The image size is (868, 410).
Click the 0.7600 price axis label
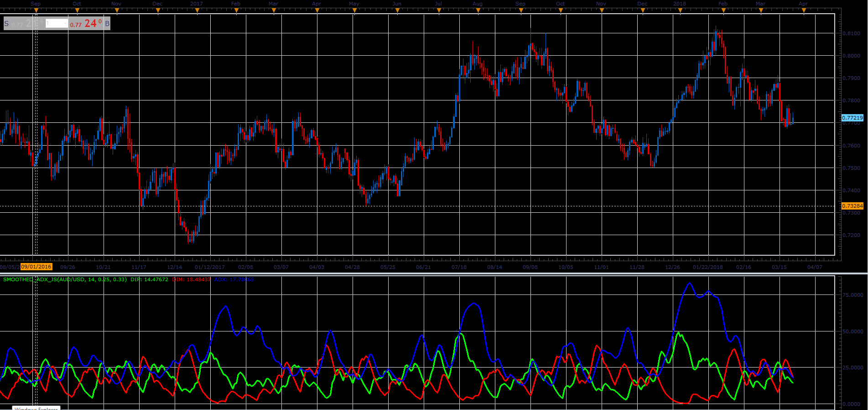851,146
